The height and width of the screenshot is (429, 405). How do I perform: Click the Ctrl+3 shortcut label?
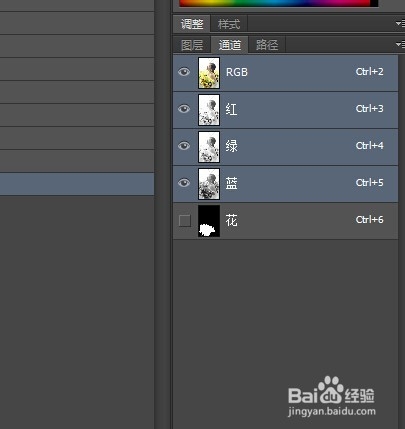(x=369, y=109)
